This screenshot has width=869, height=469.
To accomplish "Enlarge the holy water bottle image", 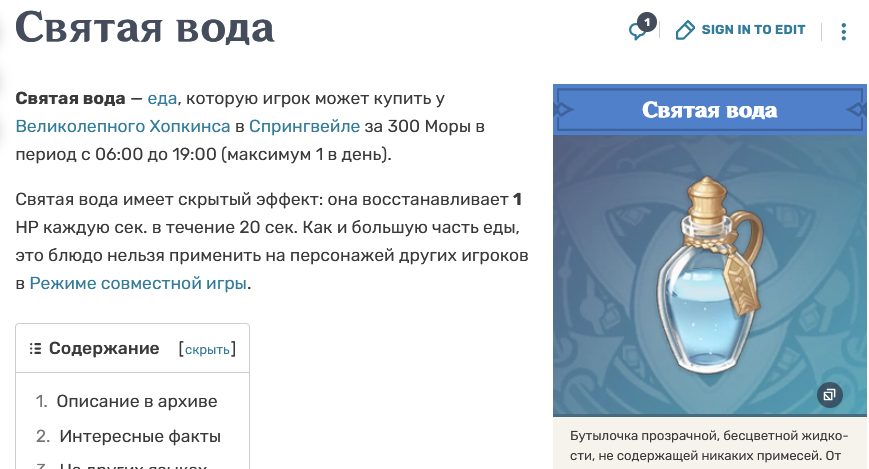I will (x=709, y=276).
